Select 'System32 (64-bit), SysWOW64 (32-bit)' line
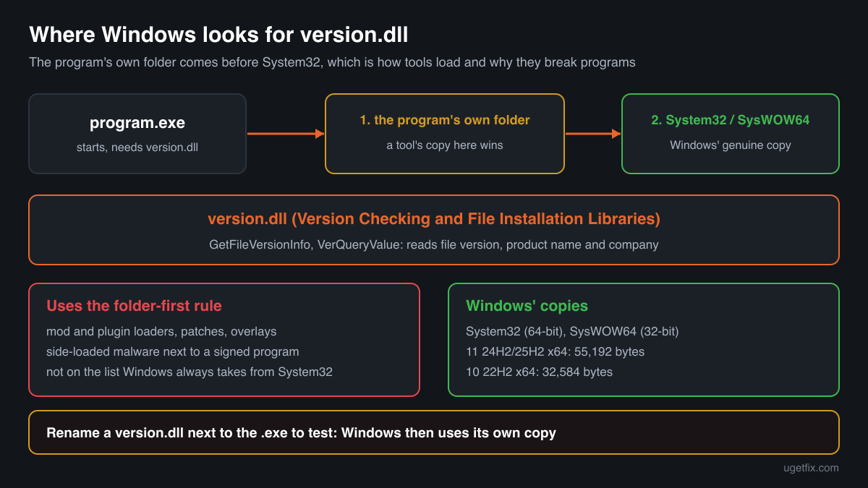The height and width of the screenshot is (488, 868). [572, 331]
